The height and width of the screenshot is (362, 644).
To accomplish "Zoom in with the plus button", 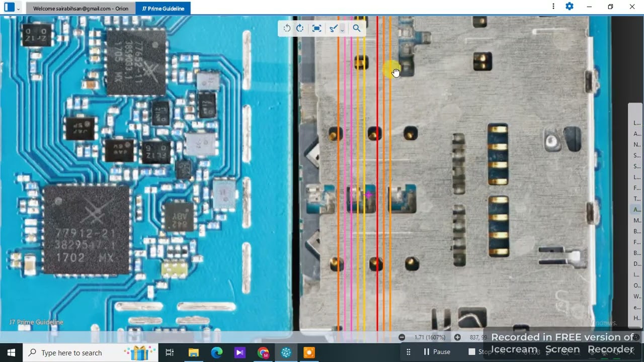I will pyautogui.click(x=457, y=337).
